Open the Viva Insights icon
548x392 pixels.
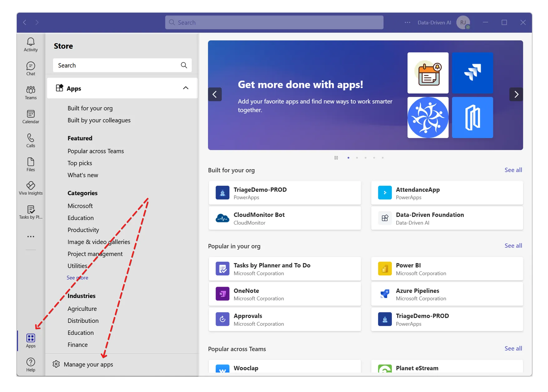pos(31,185)
